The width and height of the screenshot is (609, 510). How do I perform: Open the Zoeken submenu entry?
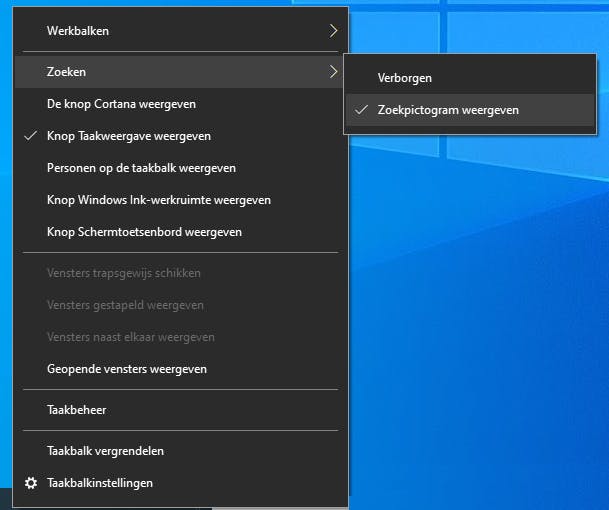coord(181,72)
